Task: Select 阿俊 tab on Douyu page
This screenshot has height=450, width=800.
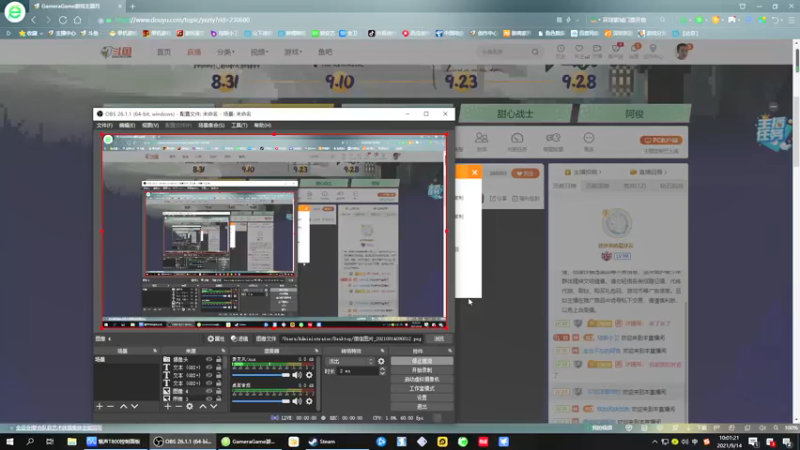Action: (634, 114)
